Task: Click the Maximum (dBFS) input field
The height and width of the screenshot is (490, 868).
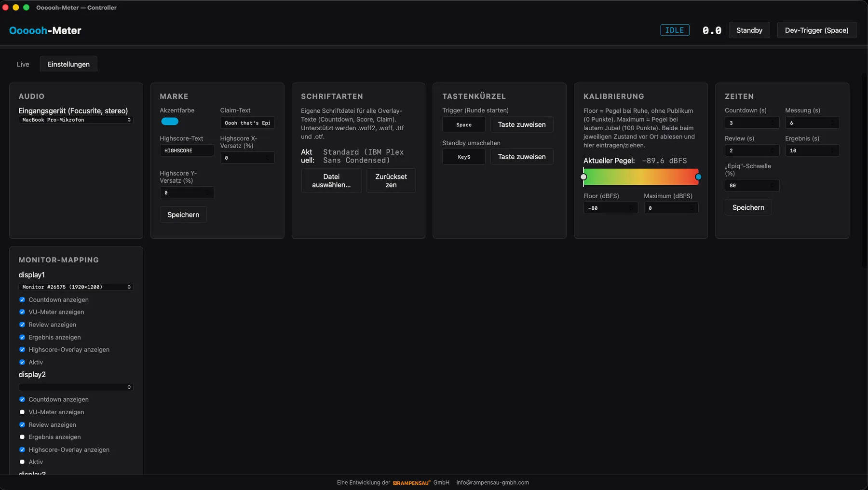Action: tap(671, 208)
